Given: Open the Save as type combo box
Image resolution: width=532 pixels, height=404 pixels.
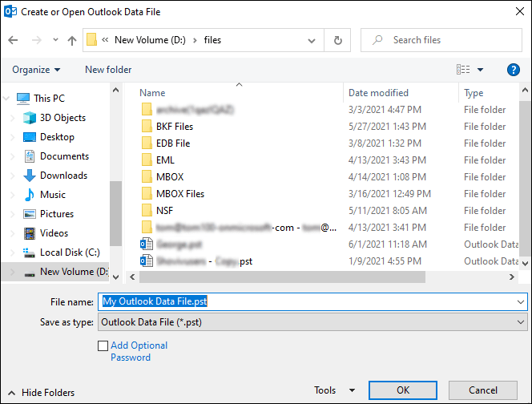Looking at the screenshot, I should 312,322.
